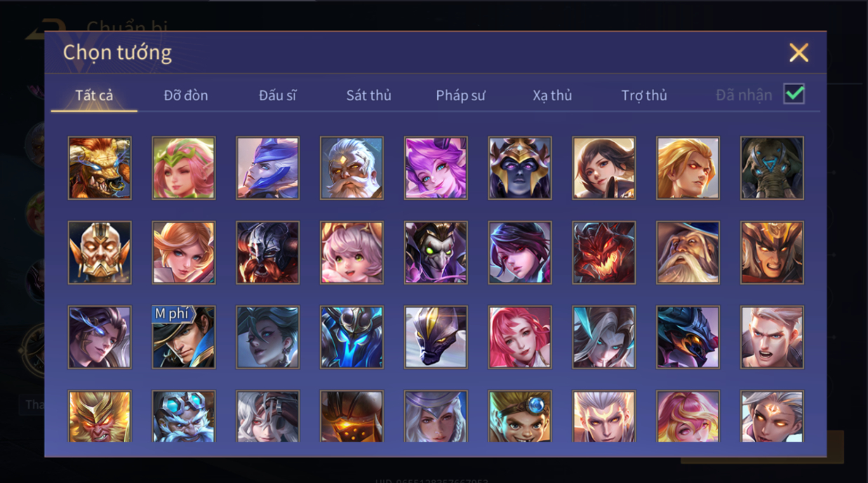Pick the pink-haired elf hero with leaf crown
Screen dimensions: 868x483
(x=184, y=168)
